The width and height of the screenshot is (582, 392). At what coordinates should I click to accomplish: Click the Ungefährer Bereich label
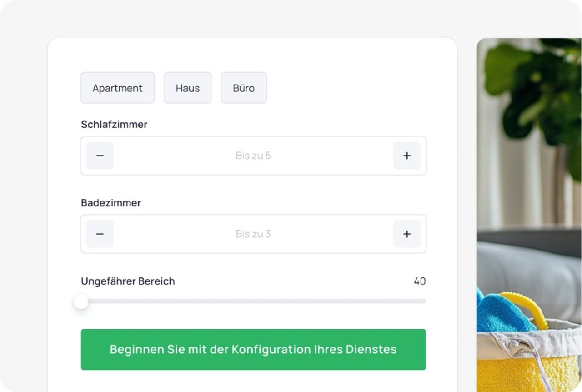tap(128, 281)
